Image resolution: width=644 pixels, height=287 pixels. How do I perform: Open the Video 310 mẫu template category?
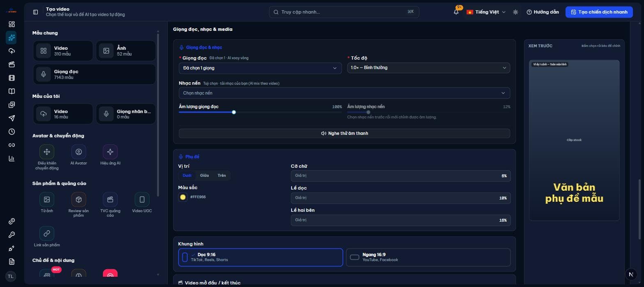[63, 51]
